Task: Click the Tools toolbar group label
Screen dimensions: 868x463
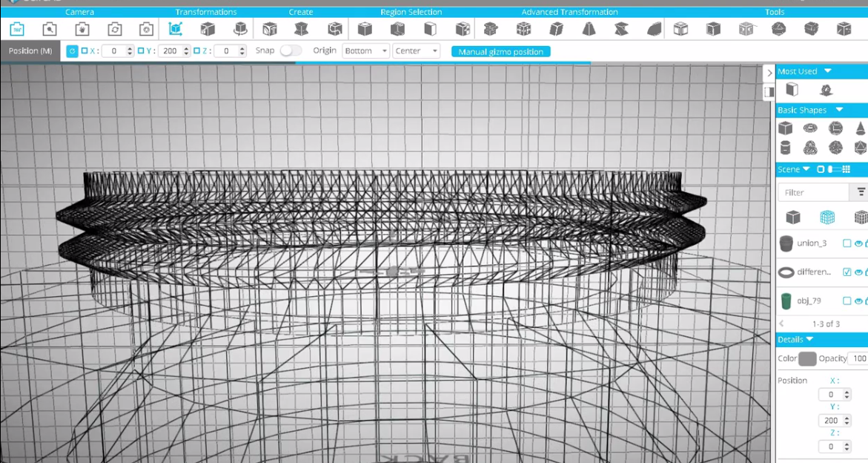Action: 775,12
